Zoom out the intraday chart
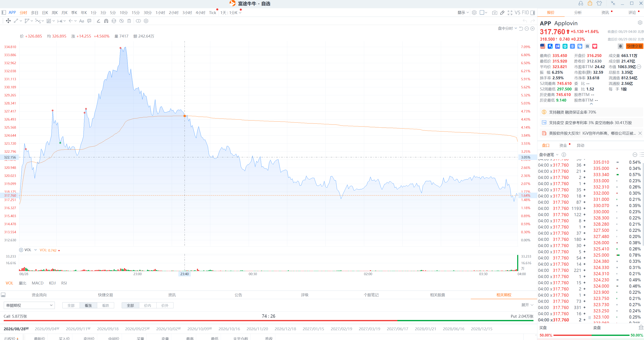The width and height of the screenshot is (644, 340). point(527,28)
